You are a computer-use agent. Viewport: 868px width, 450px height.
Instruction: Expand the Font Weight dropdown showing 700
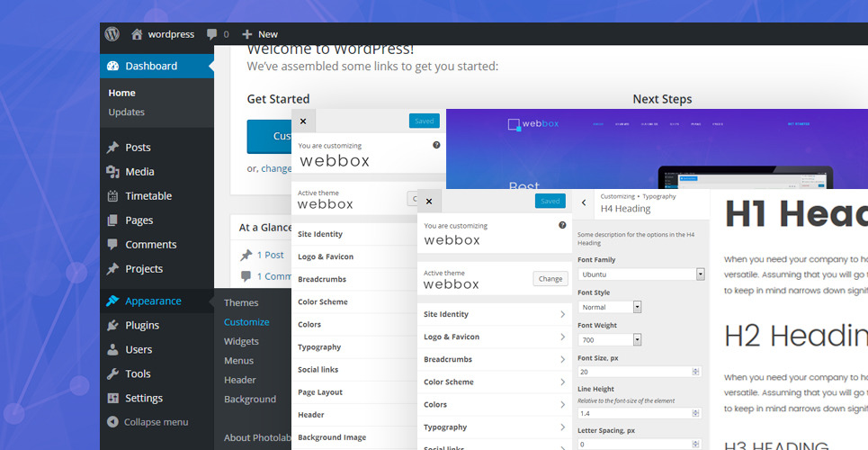pyautogui.click(x=611, y=339)
